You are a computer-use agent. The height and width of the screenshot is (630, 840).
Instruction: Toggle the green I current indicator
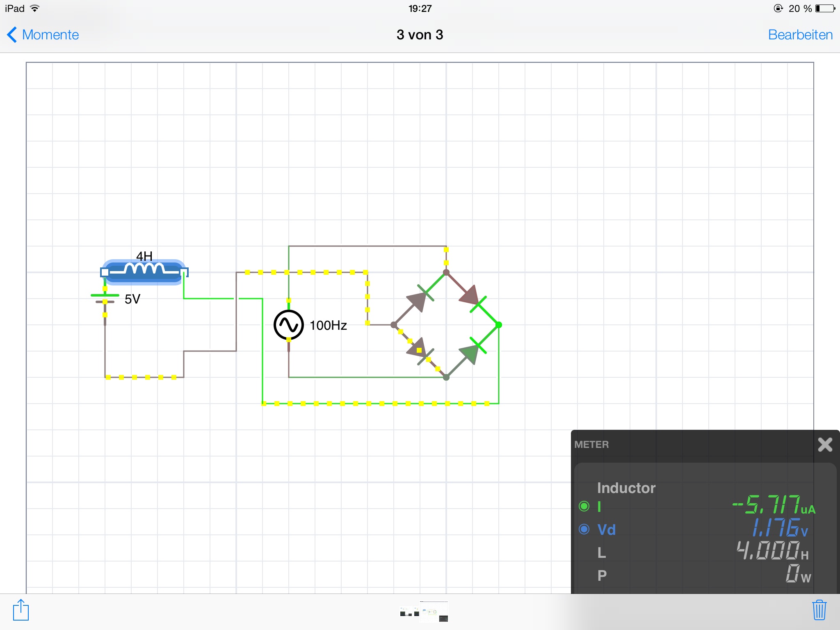[584, 506]
